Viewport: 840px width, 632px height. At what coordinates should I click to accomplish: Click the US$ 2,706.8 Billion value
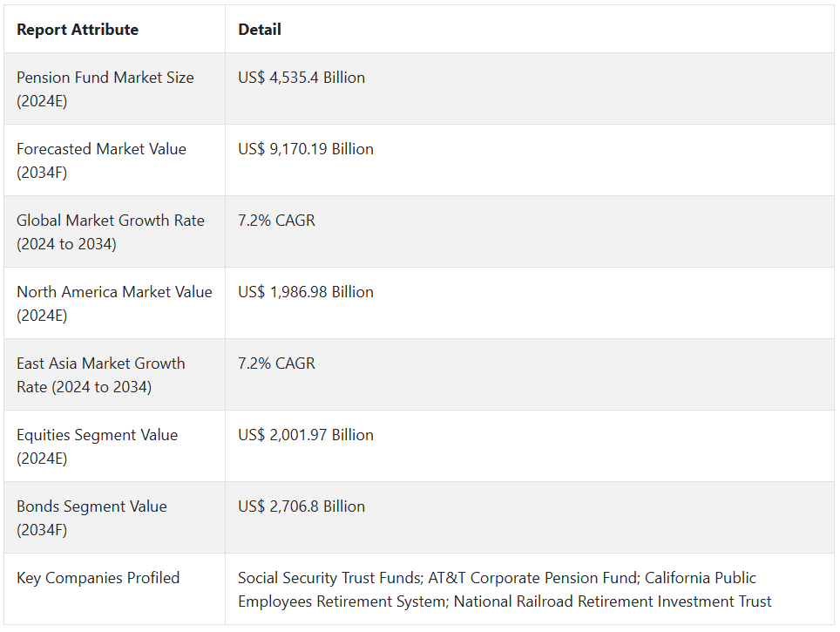(x=301, y=506)
